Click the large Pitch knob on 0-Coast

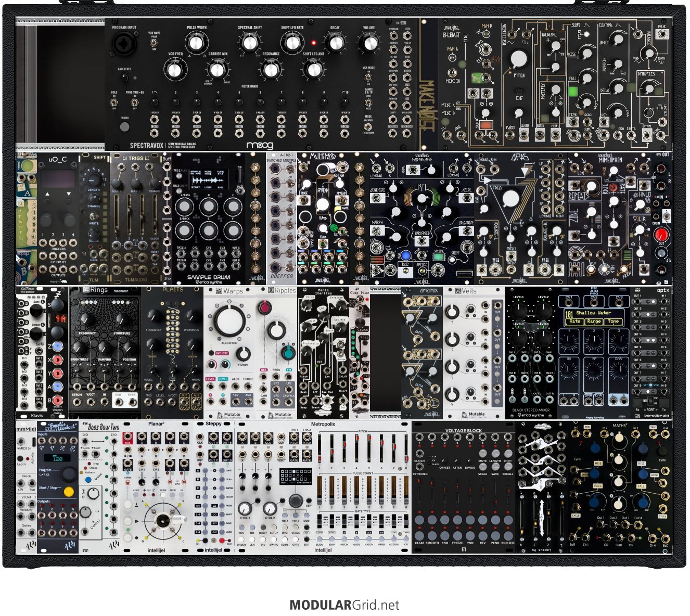click(x=519, y=60)
